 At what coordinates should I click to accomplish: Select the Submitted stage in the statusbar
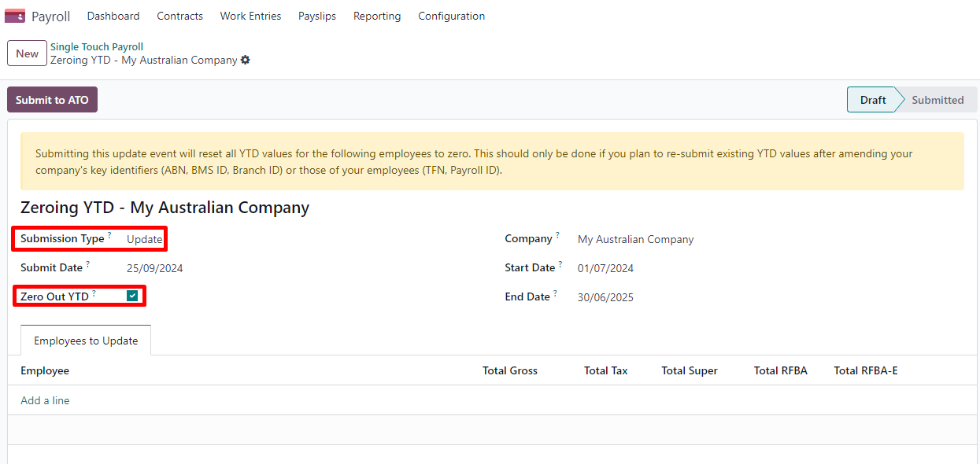tap(937, 99)
